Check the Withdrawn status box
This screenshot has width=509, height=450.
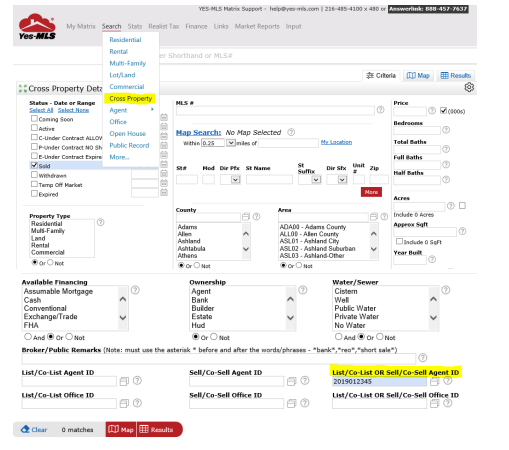pyautogui.click(x=34, y=175)
